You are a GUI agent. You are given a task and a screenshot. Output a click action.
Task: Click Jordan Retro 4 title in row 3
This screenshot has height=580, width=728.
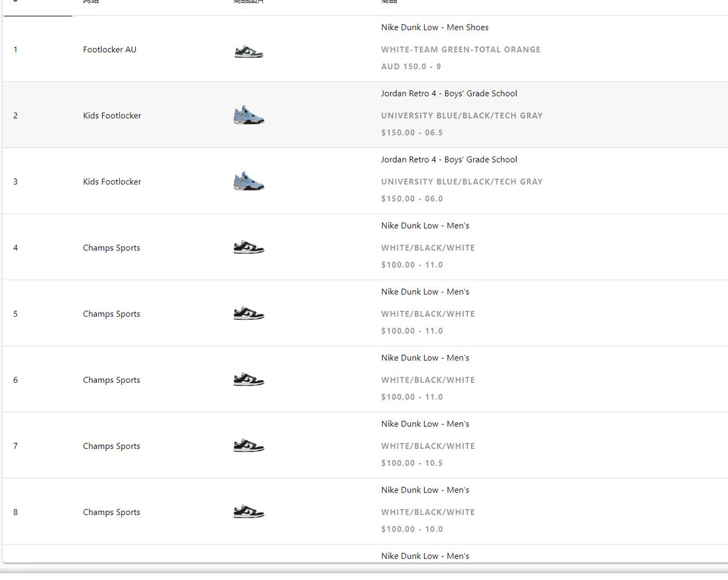449,160
